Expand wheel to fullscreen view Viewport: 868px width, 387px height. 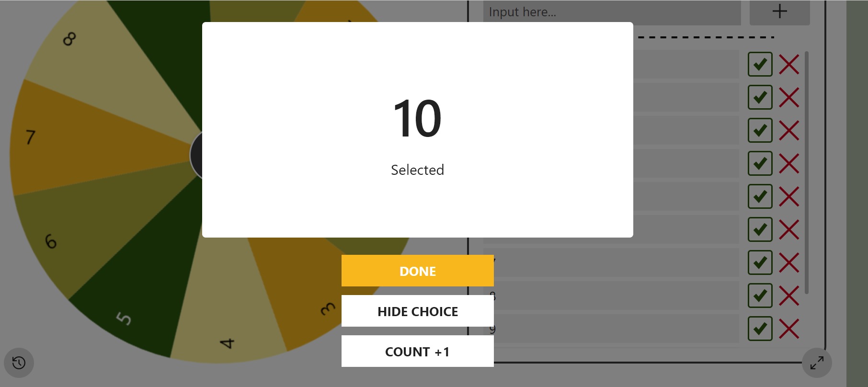pos(817,363)
